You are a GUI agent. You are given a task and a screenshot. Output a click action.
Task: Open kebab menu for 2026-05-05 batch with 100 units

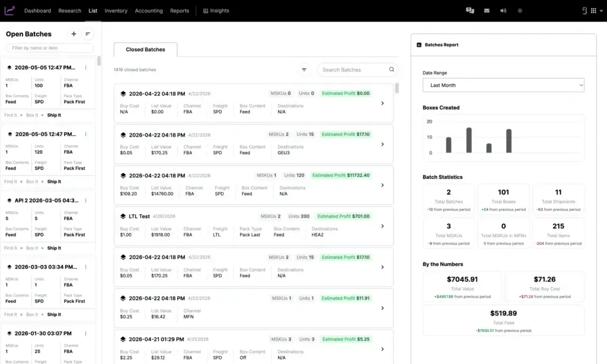[85, 68]
